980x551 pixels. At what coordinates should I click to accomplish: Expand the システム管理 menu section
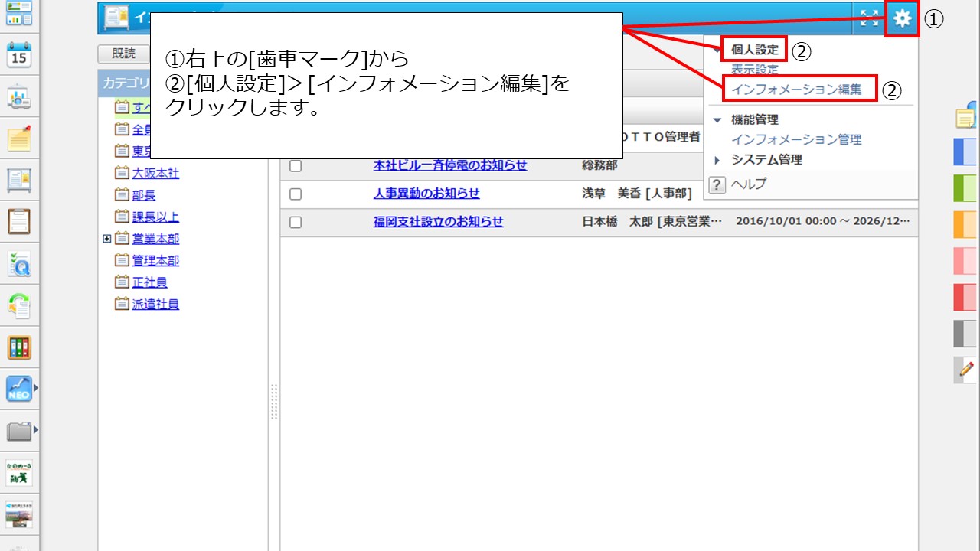717,160
